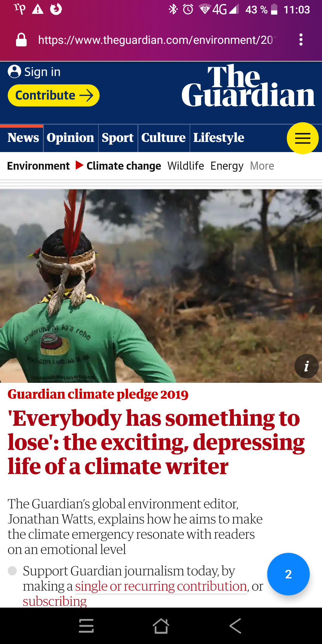Viewport: 322px width, 644px height.
Task: Open the recent apps navigation button
Action: pos(86,626)
